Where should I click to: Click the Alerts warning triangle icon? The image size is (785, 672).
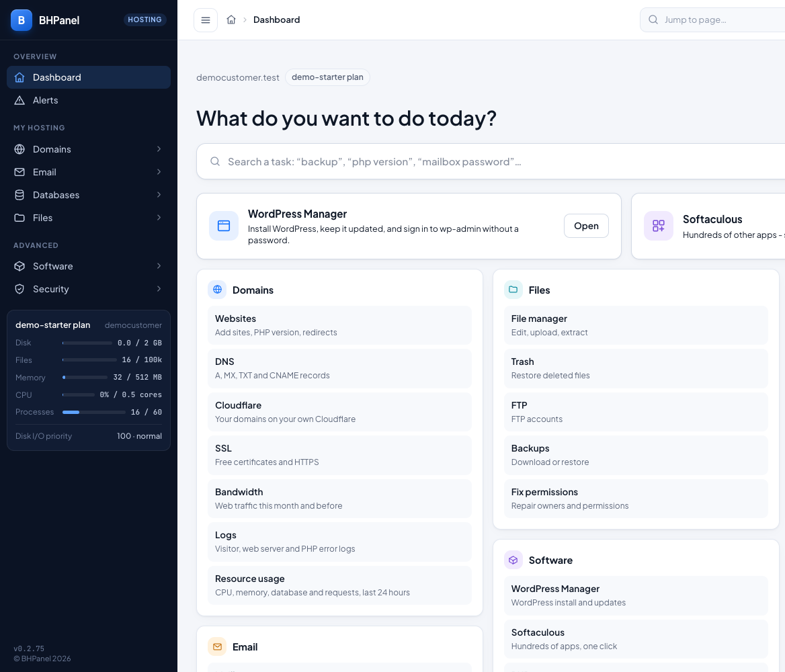[x=19, y=100]
